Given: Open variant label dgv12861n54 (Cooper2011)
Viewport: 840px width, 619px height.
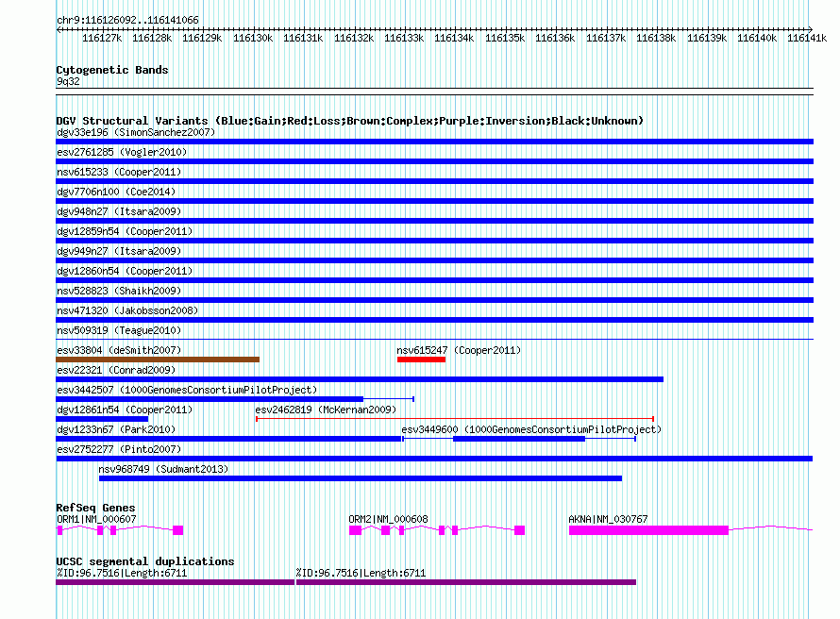Looking at the screenshot, I should (x=125, y=410).
